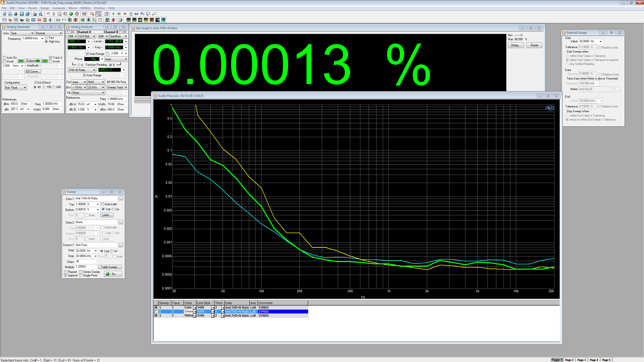This screenshot has height=362, width=644.
Task: Open the Digital Analyzer panel icon
Action: (x=22, y=20)
